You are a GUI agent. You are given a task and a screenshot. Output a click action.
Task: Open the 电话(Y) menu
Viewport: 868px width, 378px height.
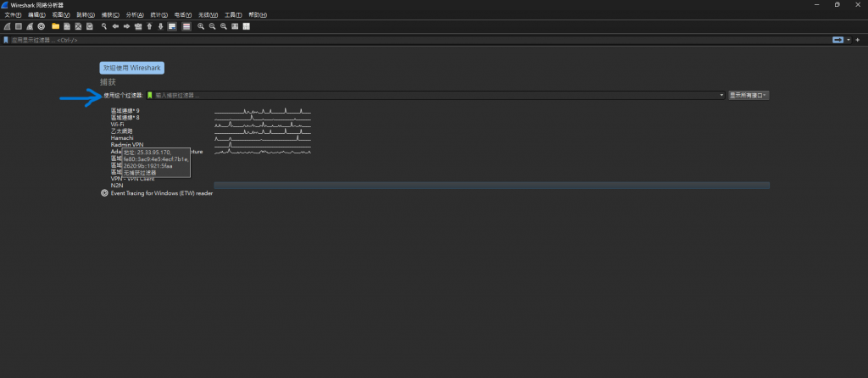coord(183,14)
